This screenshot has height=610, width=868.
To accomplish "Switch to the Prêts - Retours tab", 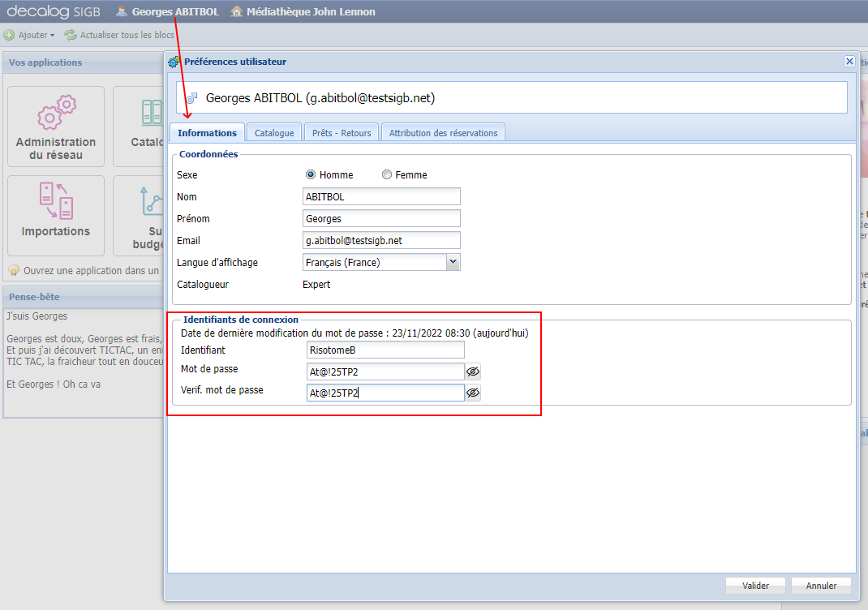I will [x=342, y=132].
